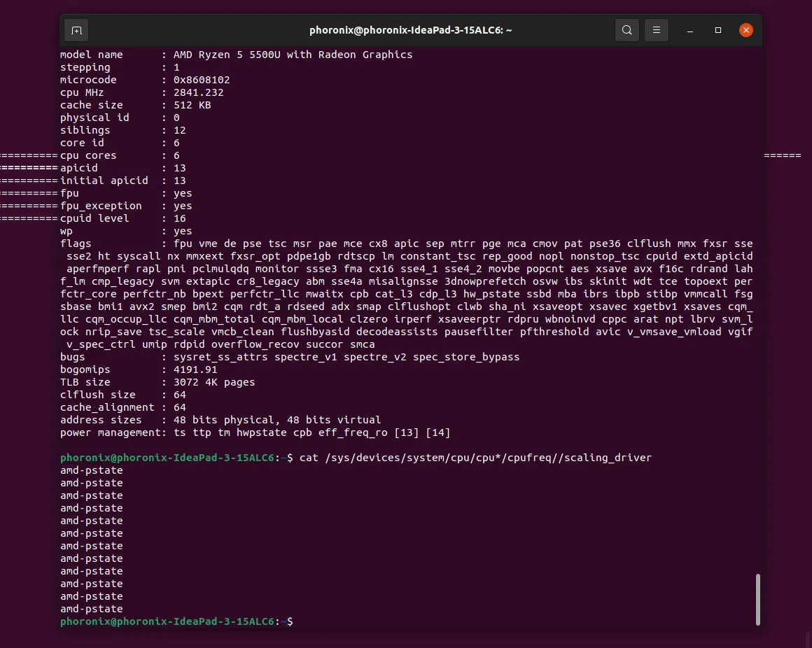Click the bogomips value 4191.91

[195, 369]
